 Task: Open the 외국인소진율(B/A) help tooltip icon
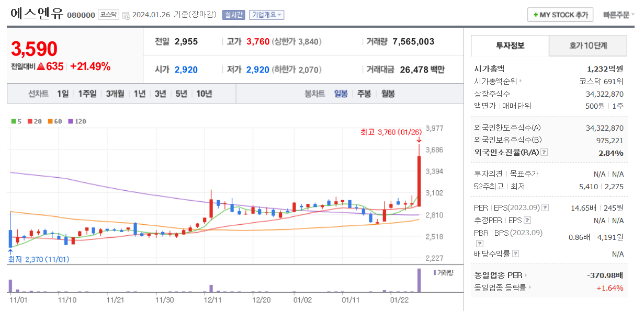(544, 153)
